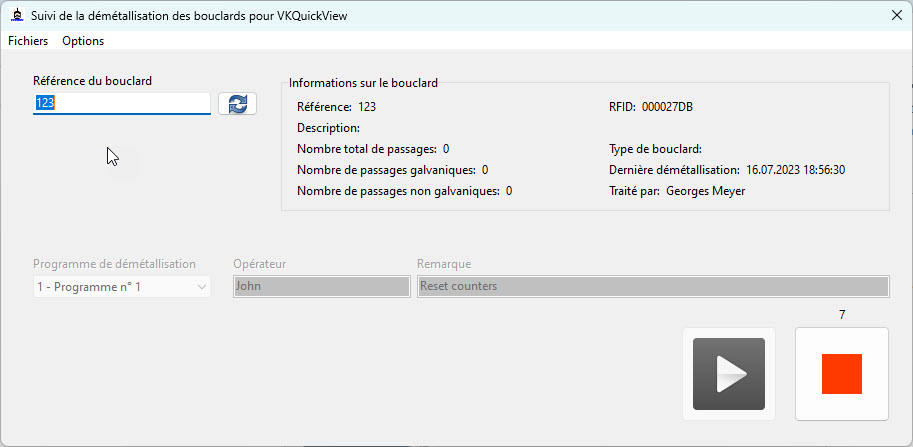Focus the Référence du bouclard input field
This screenshot has width=913, height=447.
coord(121,103)
